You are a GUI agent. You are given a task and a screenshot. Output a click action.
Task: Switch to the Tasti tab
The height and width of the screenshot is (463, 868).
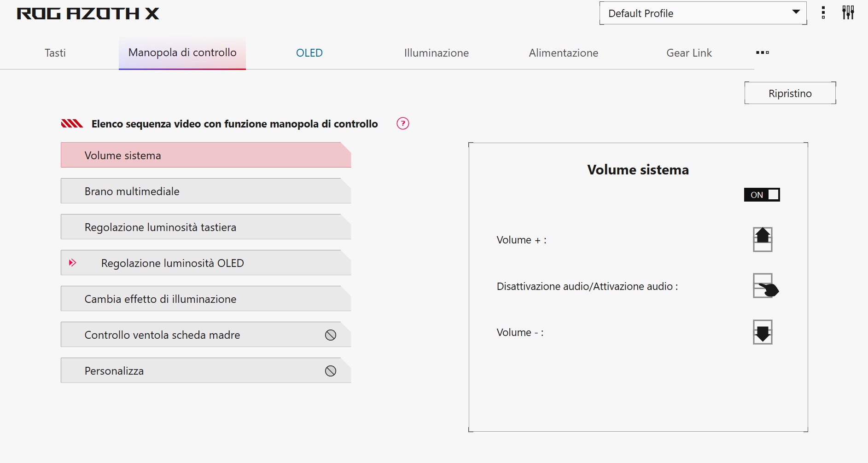55,53
